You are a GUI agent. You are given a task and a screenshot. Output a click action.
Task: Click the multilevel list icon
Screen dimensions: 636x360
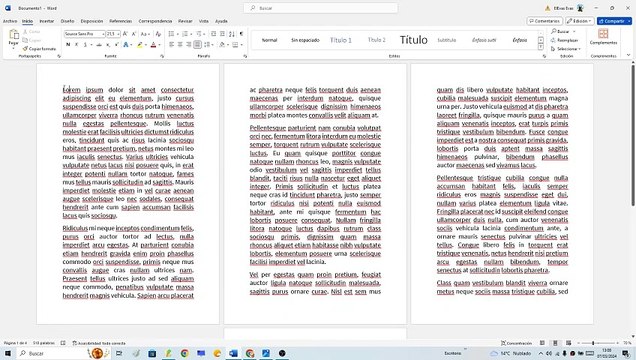(x=199, y=34)
